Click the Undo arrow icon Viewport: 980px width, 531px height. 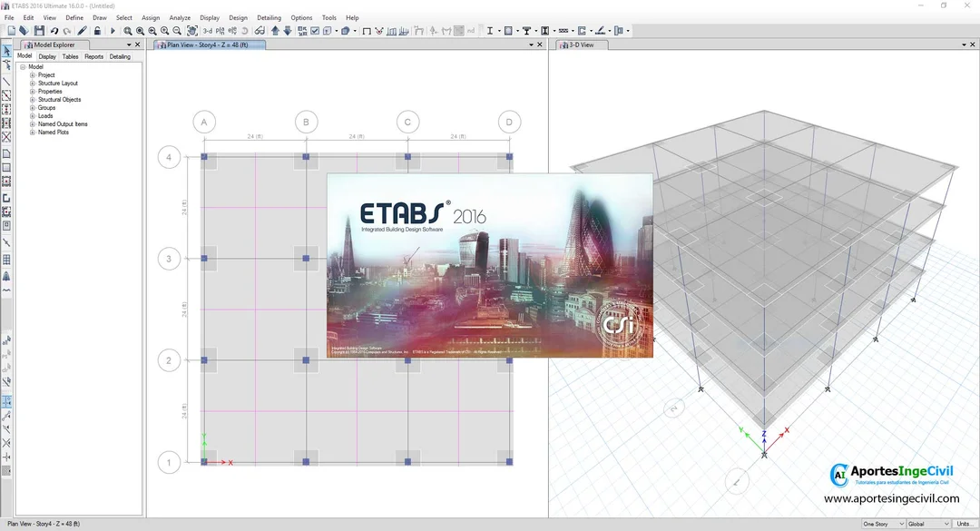pyautogui.click(x=54, y=31)
